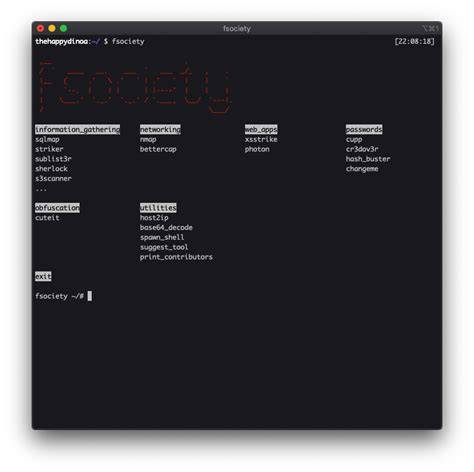Click the changeme entry
474x472 pixels.
tap(362, 169)
